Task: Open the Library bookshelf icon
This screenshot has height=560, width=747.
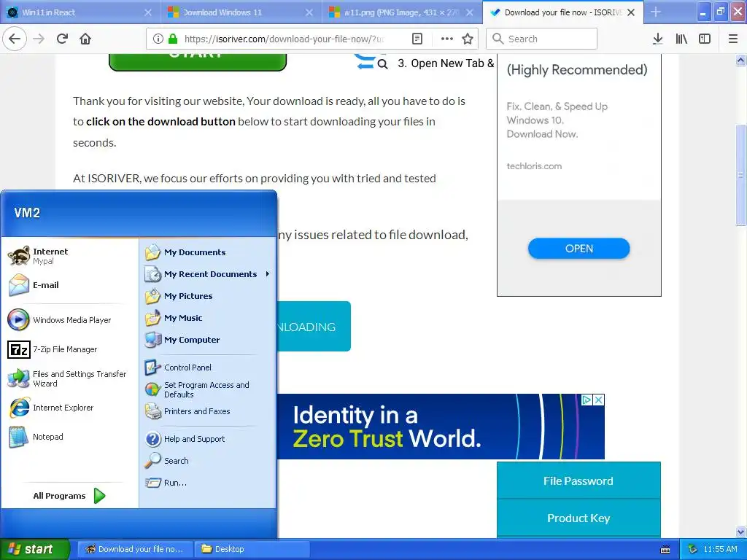Action: (681, 39)
